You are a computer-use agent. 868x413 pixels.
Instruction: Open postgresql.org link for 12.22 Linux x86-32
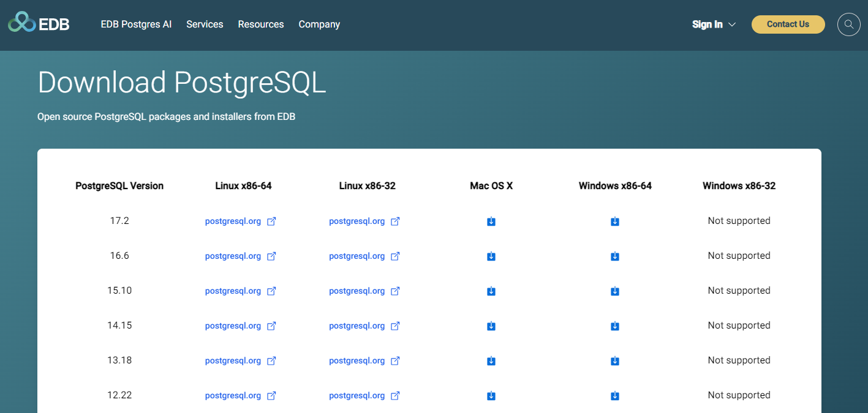pos(357,396)
